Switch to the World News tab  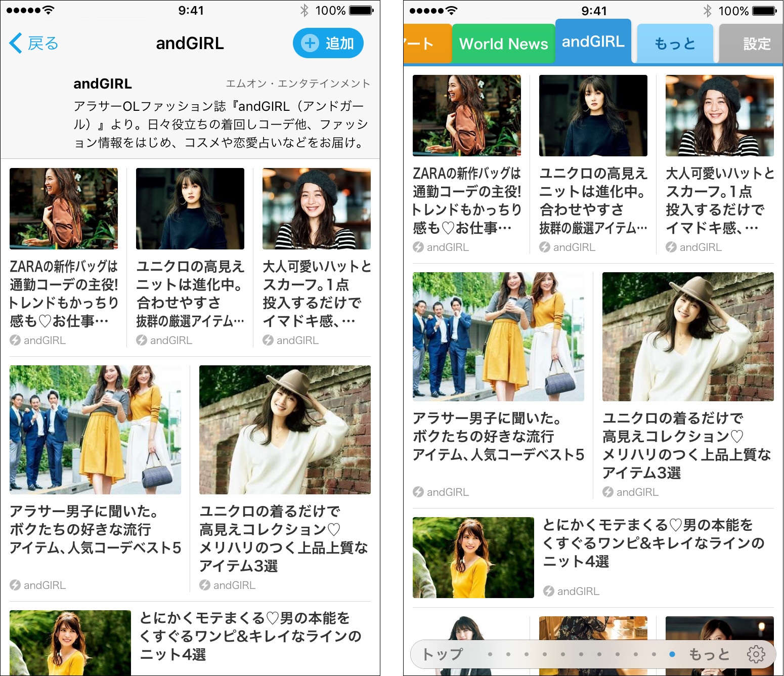pyautogui.click(x=503, y=44)
